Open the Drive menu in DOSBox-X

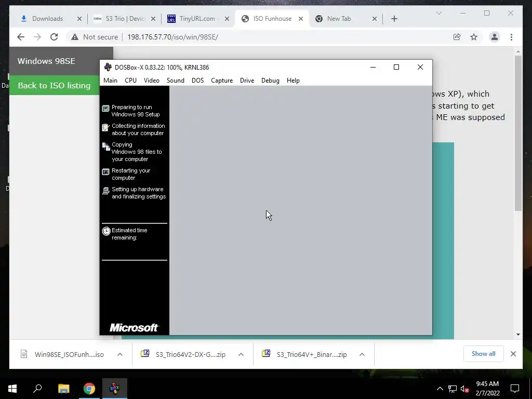pos(247,81)
